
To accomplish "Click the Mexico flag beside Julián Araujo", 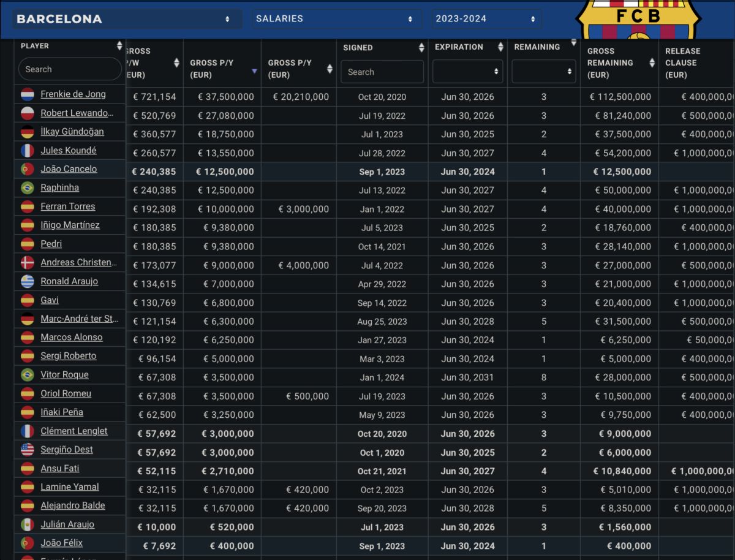I will 28,524.
